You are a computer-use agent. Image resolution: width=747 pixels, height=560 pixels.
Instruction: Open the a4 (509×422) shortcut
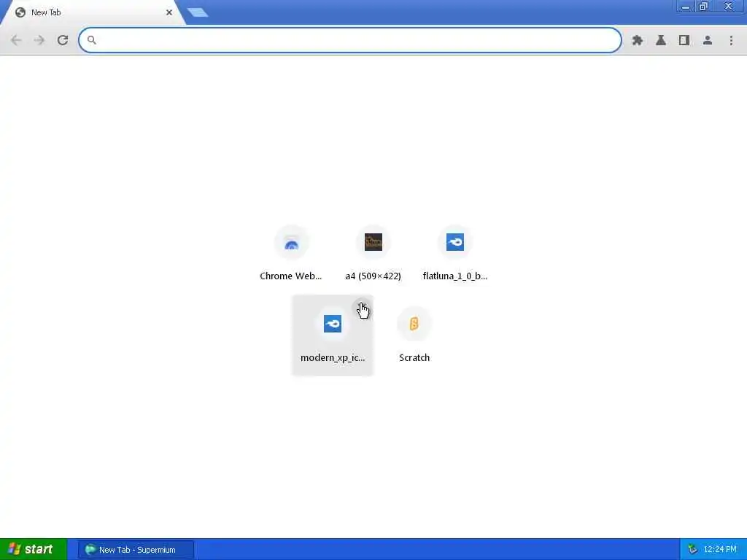[x=373, y=254]
